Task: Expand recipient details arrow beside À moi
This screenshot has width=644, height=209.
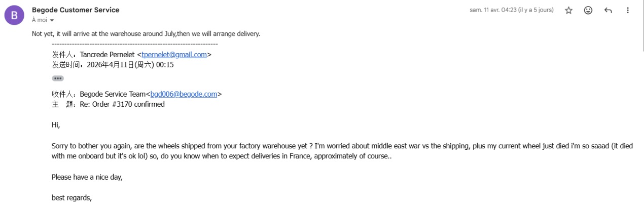Action: 52,20
